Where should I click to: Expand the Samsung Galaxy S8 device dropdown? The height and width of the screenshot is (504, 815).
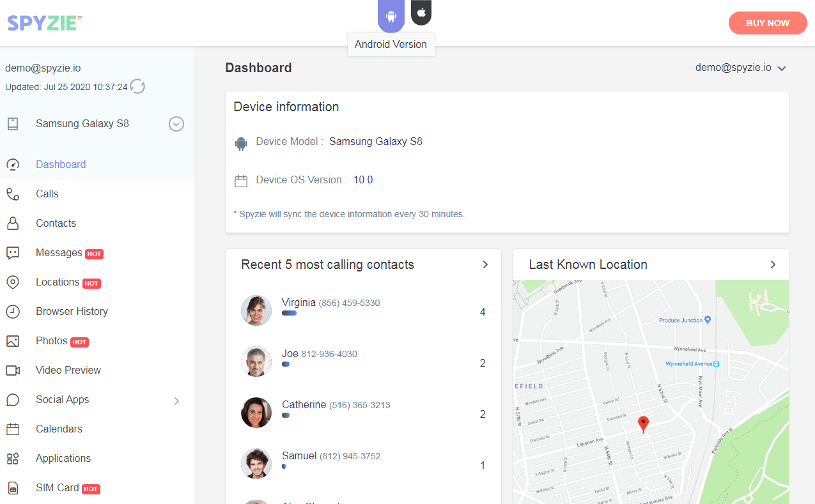point(176,125)
